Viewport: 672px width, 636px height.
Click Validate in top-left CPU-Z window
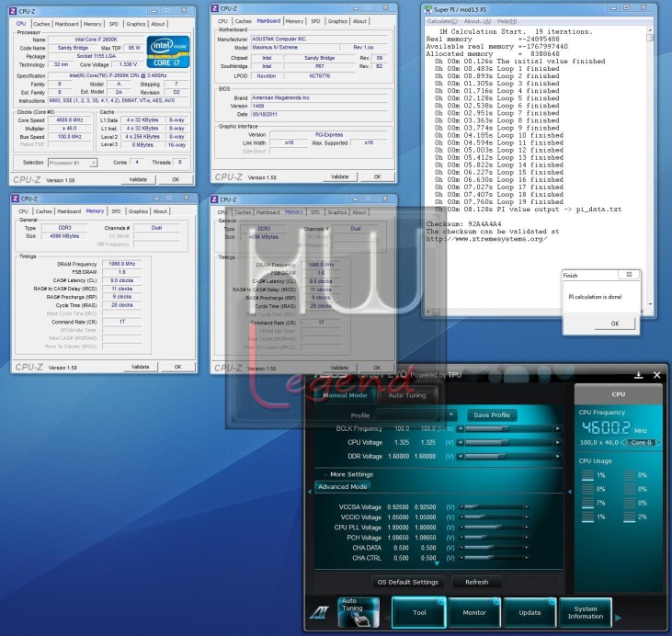[x=138, y=179]
